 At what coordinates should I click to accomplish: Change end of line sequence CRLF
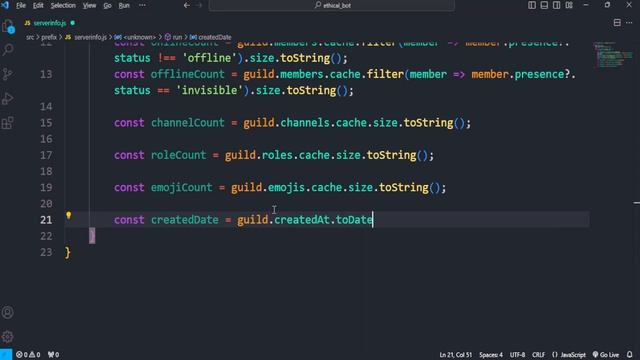[x=538, y=355]
